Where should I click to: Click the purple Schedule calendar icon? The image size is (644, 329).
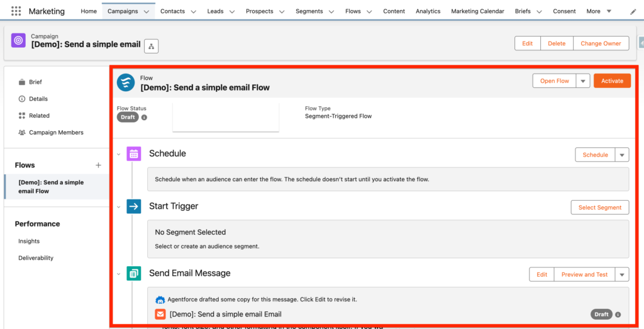coord(133,153)
